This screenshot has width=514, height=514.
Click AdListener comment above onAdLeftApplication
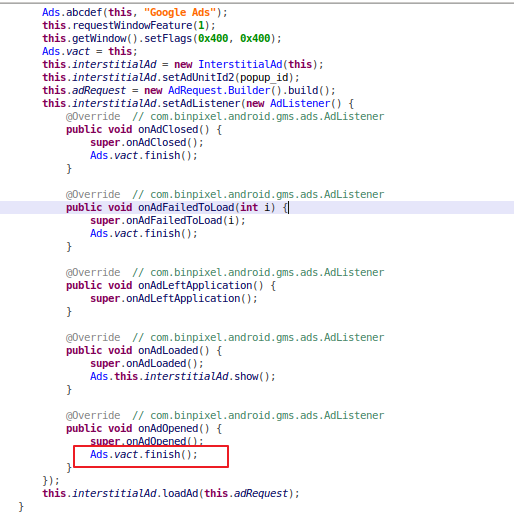coord(258,272)
